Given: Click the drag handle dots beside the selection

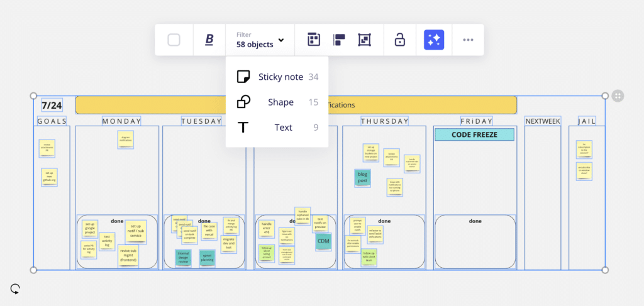Looking at the screenshot, I should click(618, 96).
